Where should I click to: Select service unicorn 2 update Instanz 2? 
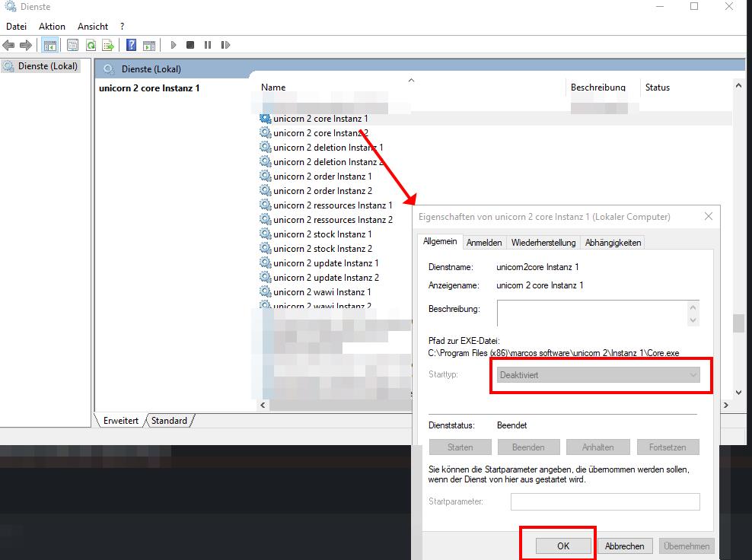click(x=326, y=278)
